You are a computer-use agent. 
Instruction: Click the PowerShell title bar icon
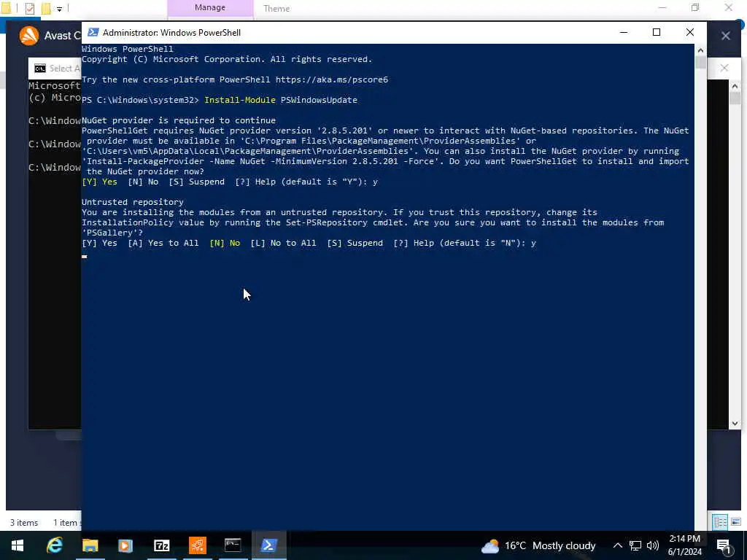tap(93, 32)
